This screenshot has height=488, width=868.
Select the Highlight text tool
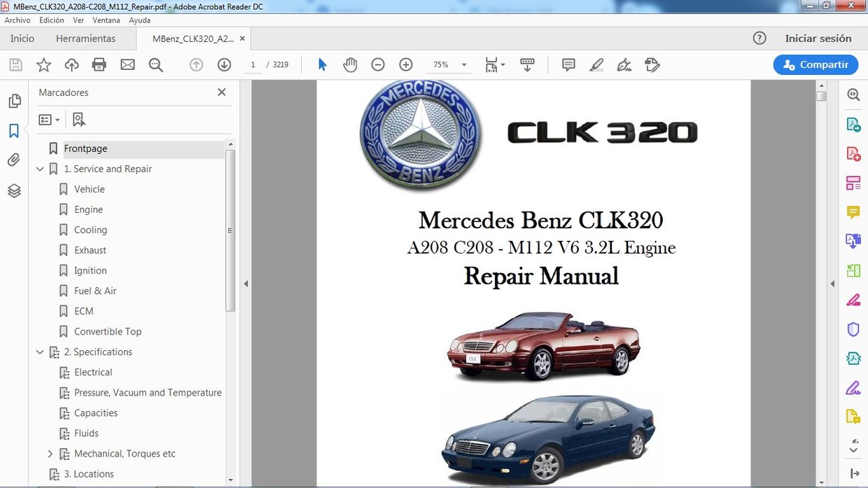click(x=596, y=64)
